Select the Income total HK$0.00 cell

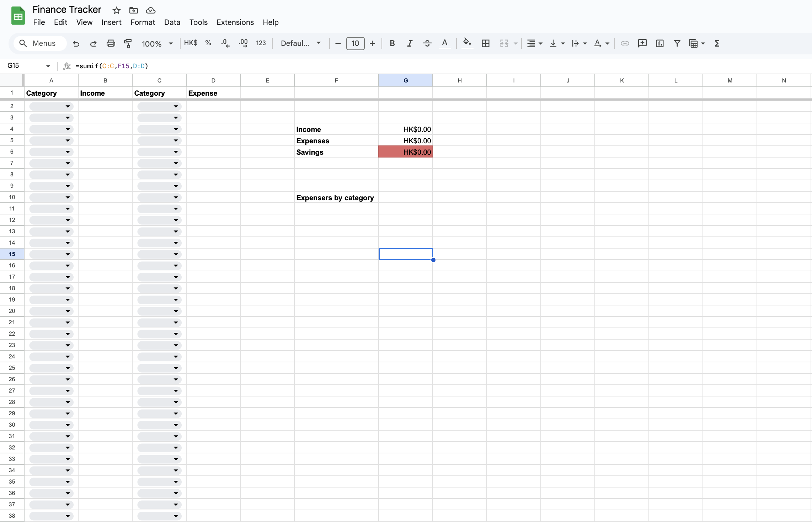point(406,129)
